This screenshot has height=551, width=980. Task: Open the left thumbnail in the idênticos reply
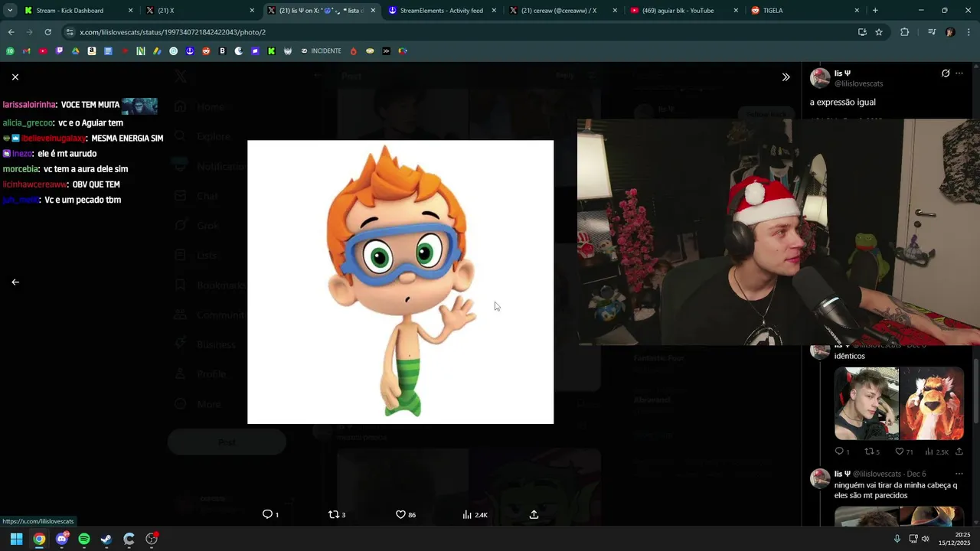[x=866, y=403]
